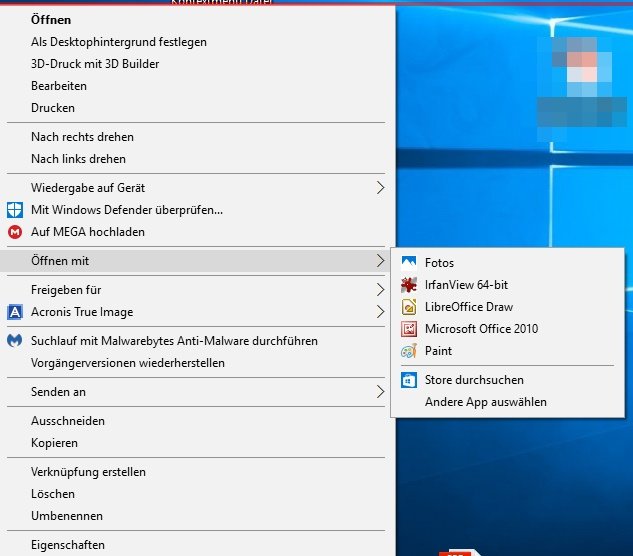Open Wiedergabe auf Gerät entry
Image resolution: width=633 pixels, height=556 pixels.
[196, 188]
